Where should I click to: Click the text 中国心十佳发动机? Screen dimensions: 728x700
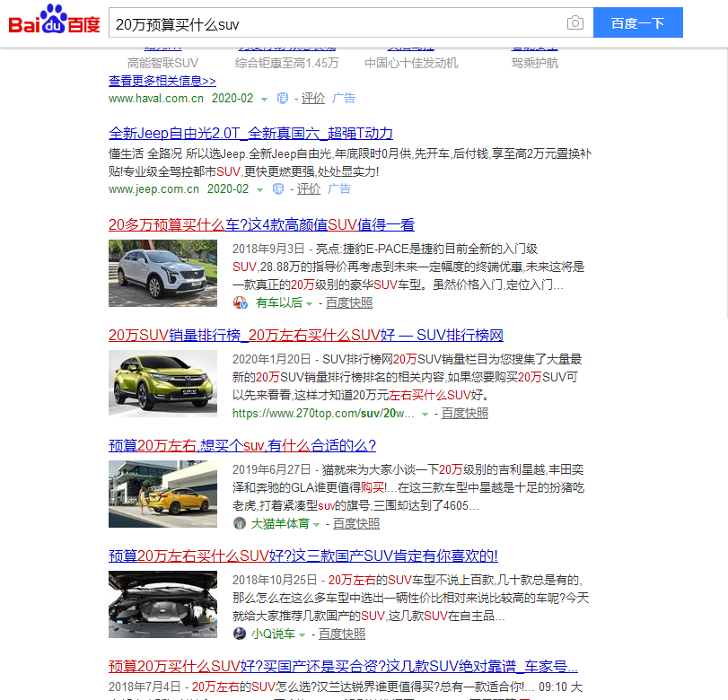pos(411,63)
